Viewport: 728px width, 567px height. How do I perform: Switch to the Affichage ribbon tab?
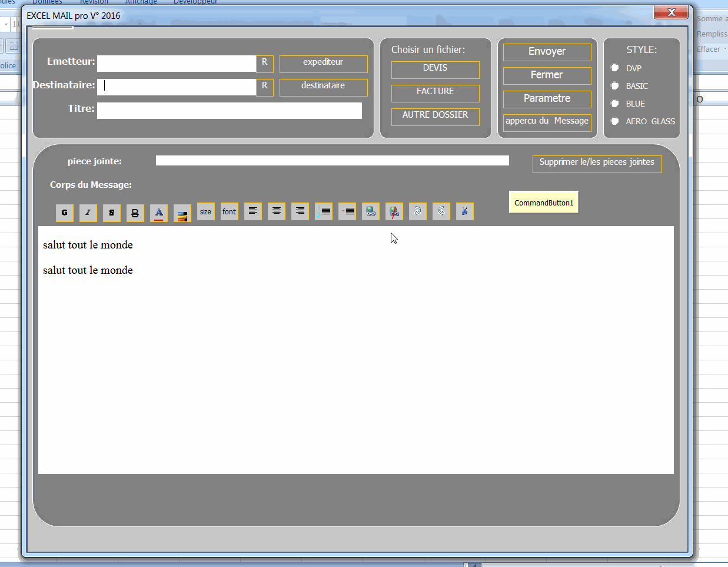(141, 2)
